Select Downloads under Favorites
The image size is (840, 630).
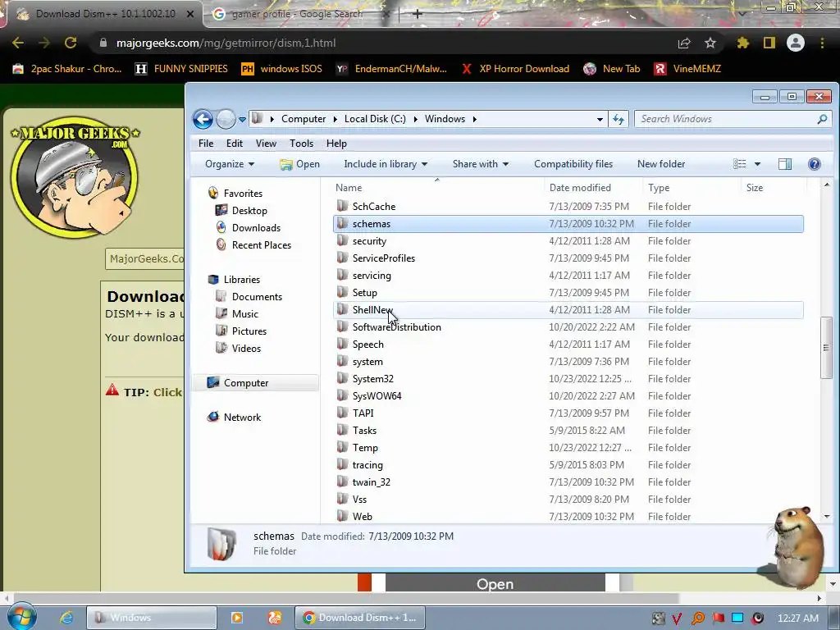[x=256, y=228]
